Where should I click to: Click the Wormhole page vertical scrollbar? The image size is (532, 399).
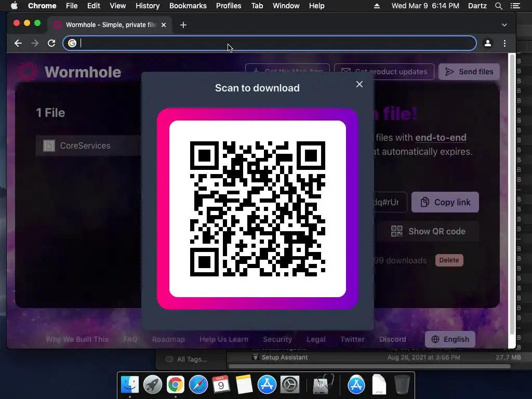pyautogui.click(x=512, y=195)
